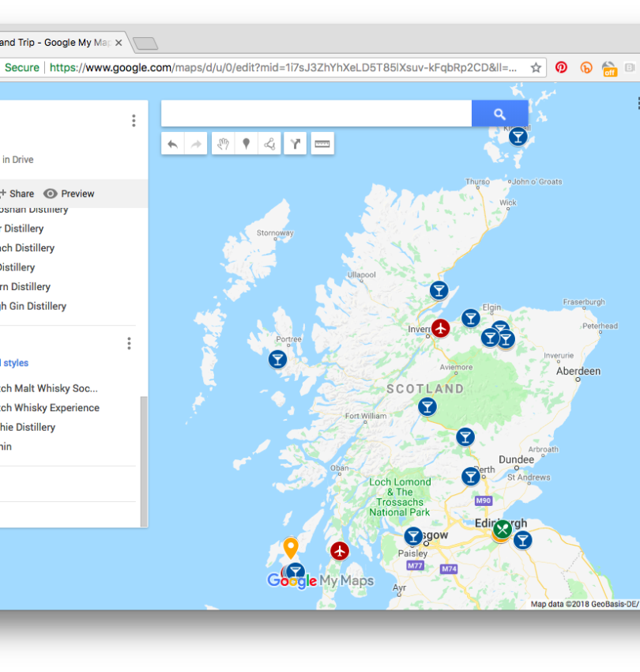This screenshot has height=672, width=640.
Task: Select the Draw a line tool
Action: (x=269, y=144)
